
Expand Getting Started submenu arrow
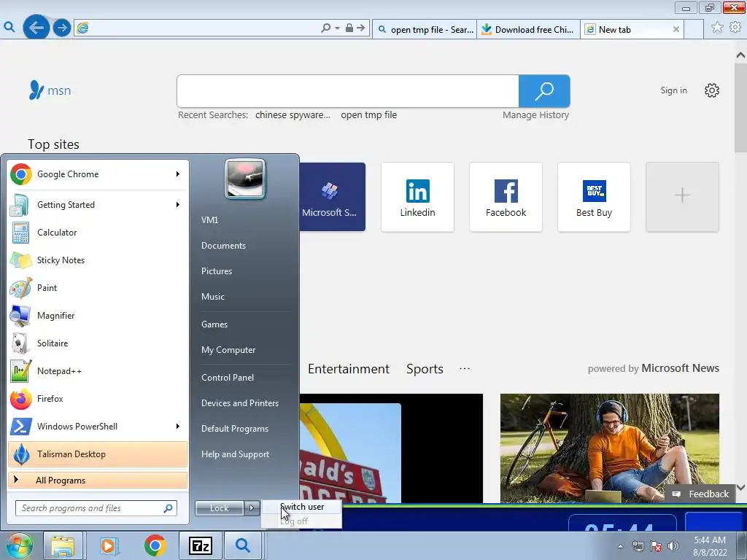pyautogui.click(x=178, y=205)
